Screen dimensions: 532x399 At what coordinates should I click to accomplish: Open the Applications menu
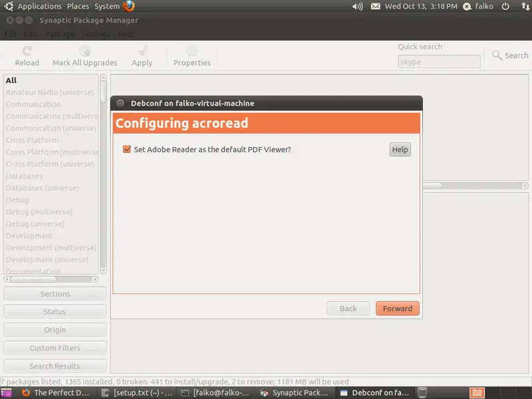point(39,7)
